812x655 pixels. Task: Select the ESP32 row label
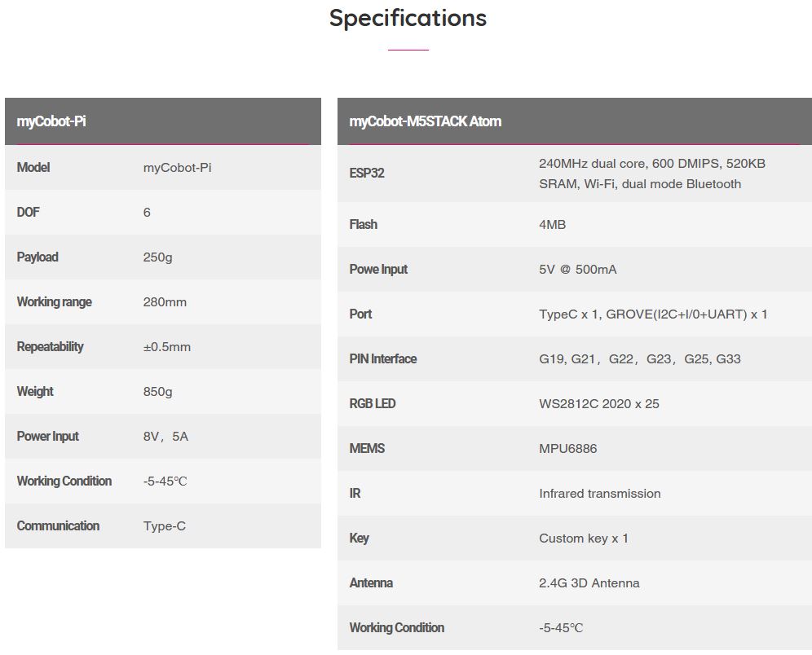pyautogui.click(x=366, y=174)
